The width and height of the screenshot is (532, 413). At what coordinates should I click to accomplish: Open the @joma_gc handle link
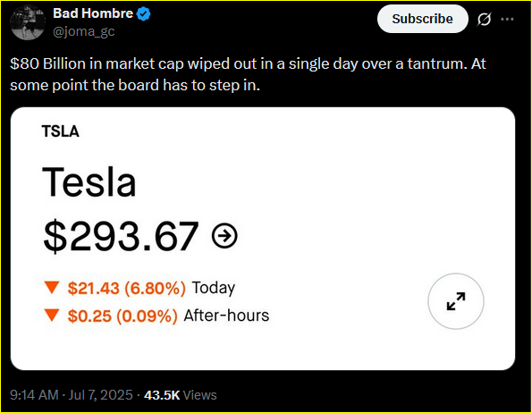pos(84,31)
